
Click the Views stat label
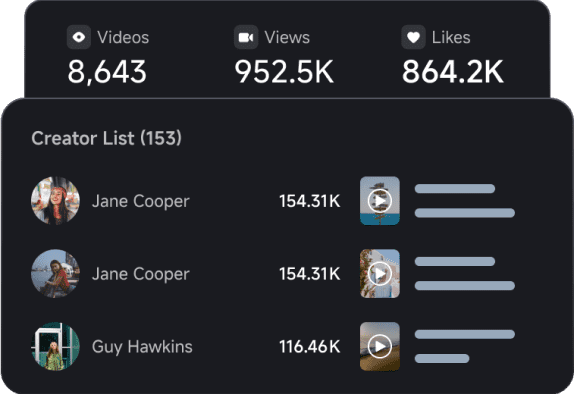pos(287,37)
